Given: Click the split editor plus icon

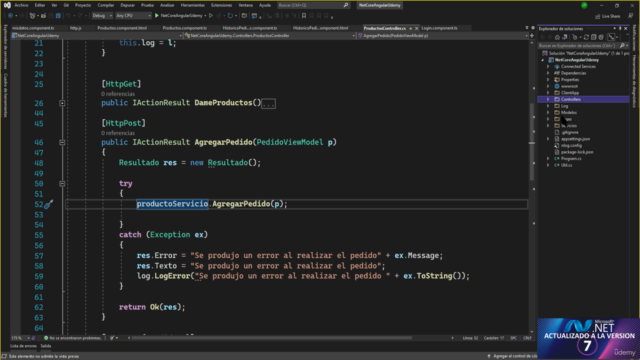Looking at the screenshot, I should click(531, 36).
